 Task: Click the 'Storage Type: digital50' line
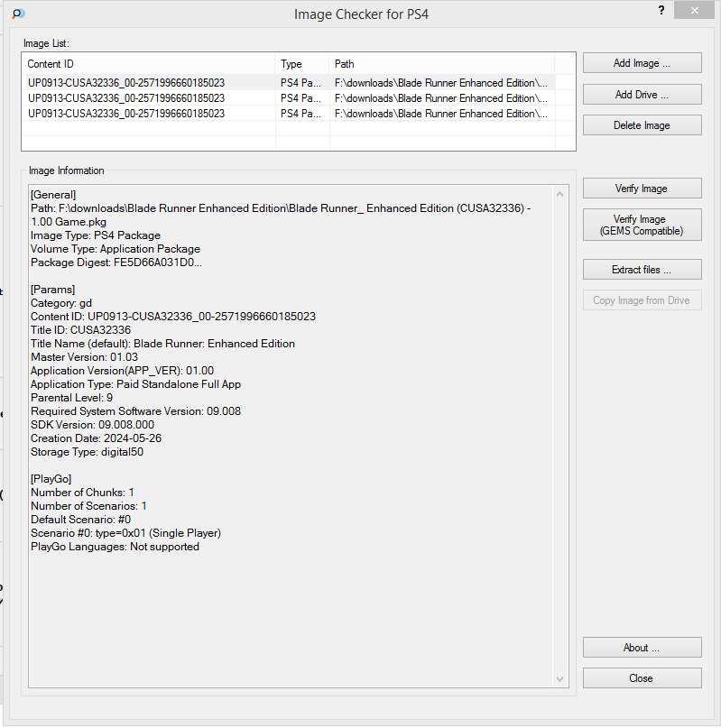coord(87,451)
